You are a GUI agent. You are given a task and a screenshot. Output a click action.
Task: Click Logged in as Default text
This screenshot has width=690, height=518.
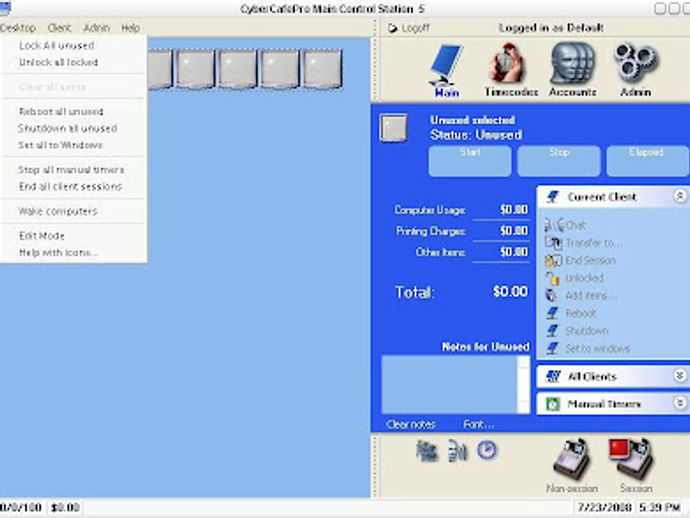551,28
